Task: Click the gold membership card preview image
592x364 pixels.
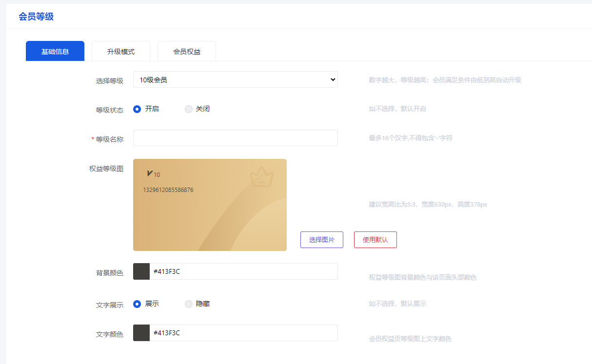Action: [x=210, y=219]
